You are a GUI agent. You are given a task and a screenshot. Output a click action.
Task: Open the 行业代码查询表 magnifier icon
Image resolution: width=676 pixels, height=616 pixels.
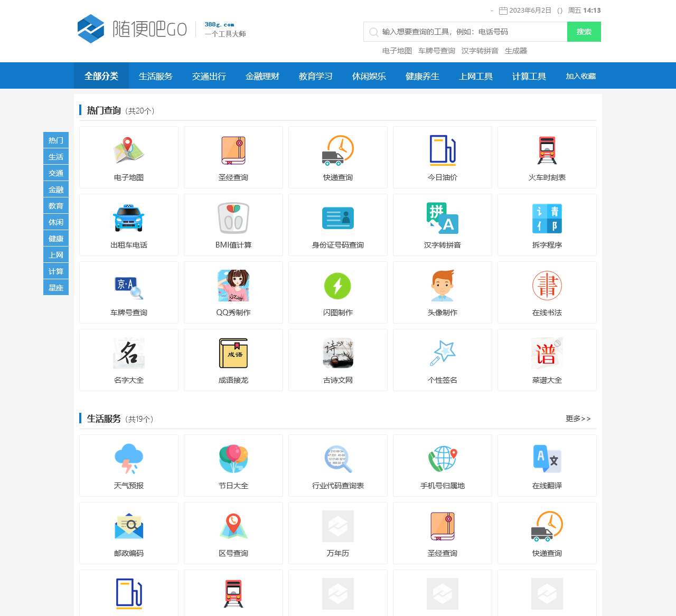pyautogui.click(x=338, y=459)
